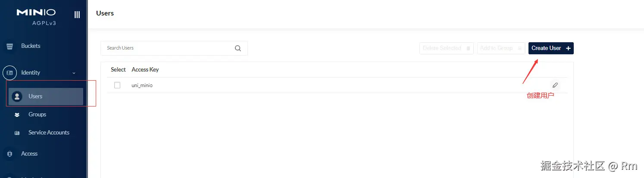This screenshot has width=644, height=178.
Task: Open the uni_minio user entry
Action: click(142, 85)
